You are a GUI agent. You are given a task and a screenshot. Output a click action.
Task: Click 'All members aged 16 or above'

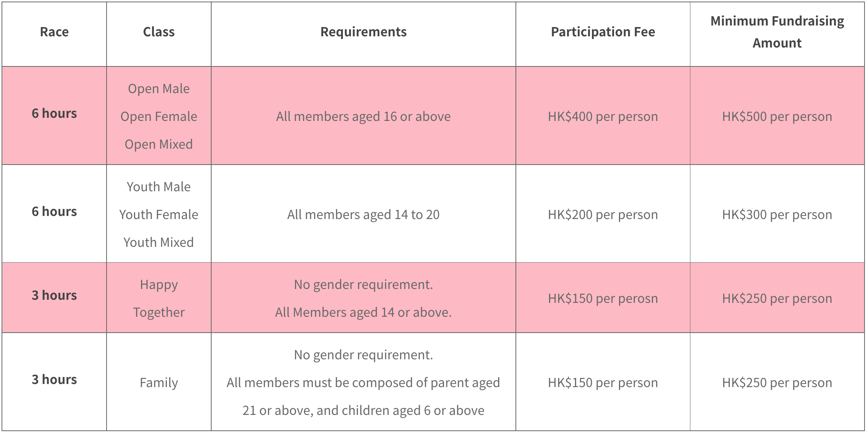click(x=363, y=117)
